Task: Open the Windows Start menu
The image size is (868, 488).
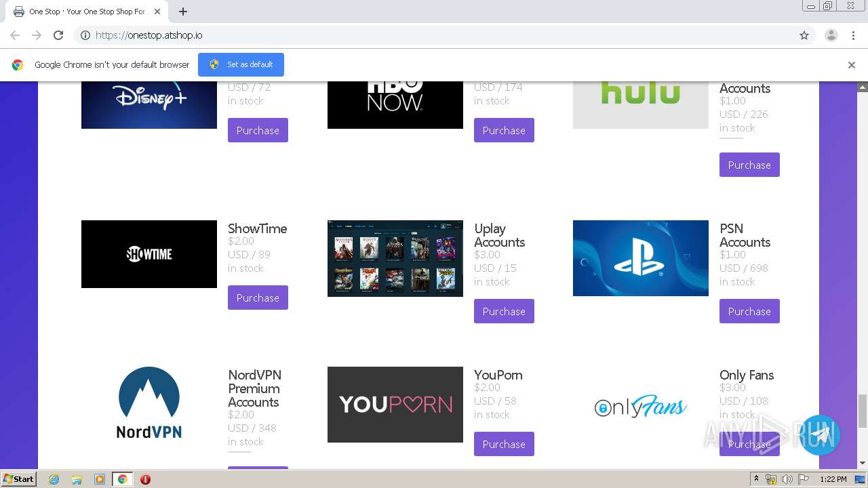Action: [x=19, y=479]
